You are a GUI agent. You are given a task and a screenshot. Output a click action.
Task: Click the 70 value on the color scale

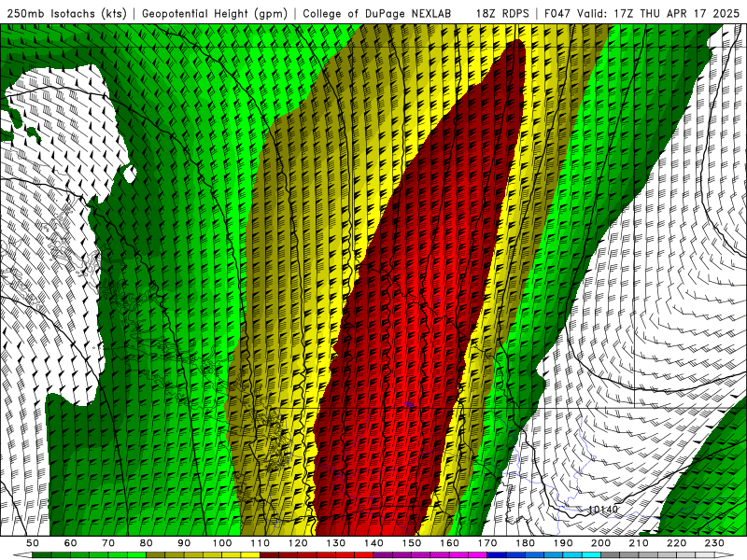coord(108,543)
